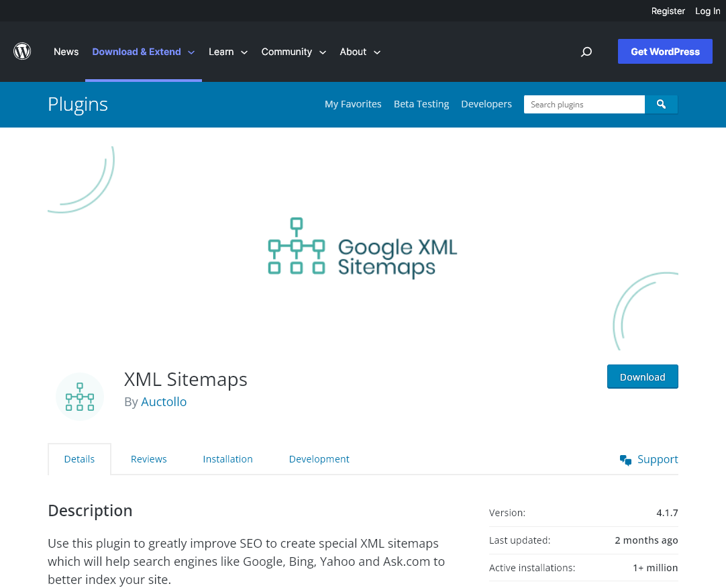Viewport: 726px width, 588px height.
Task: Click the blue plugin search magnifier button
Action: click(x=662, y=104)
